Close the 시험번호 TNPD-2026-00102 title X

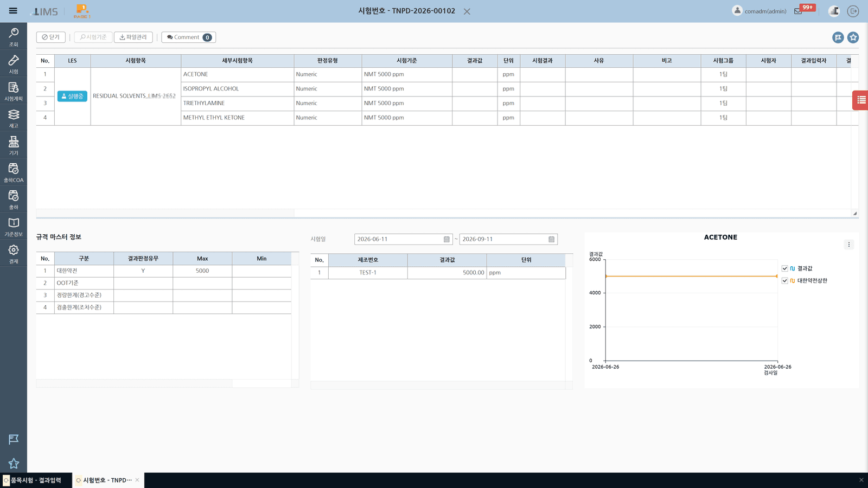pyautogui.click(x=467, y=11)
